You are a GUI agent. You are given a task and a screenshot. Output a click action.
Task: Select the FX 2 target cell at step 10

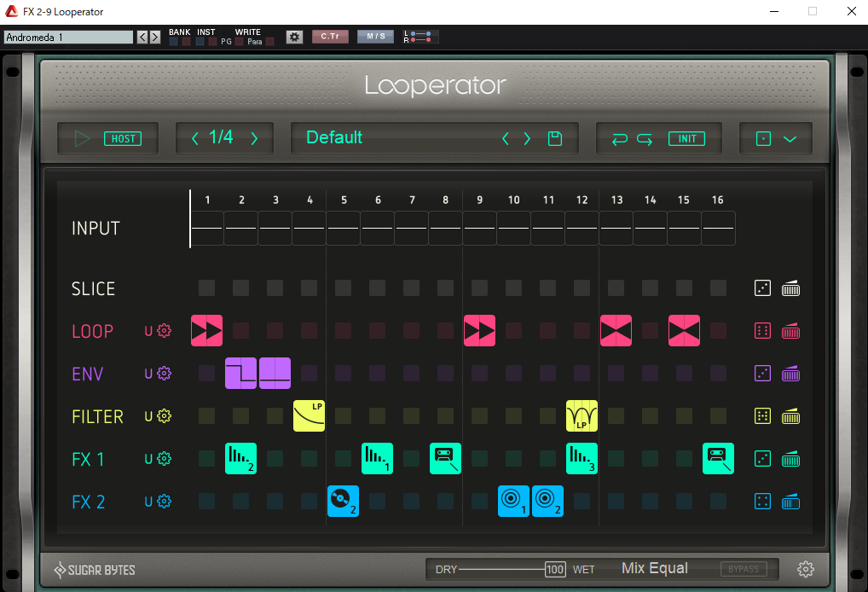tap(513, 502)
